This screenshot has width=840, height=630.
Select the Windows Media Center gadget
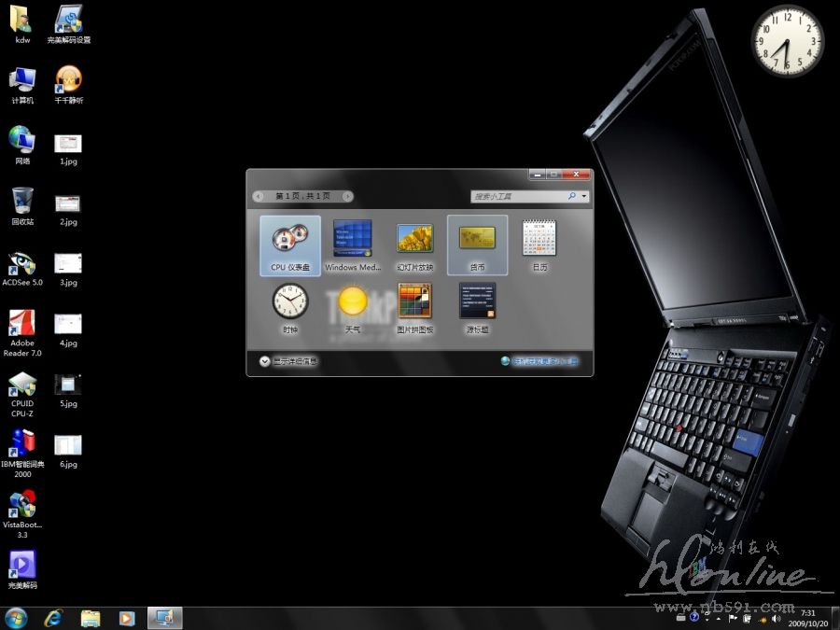353,245
